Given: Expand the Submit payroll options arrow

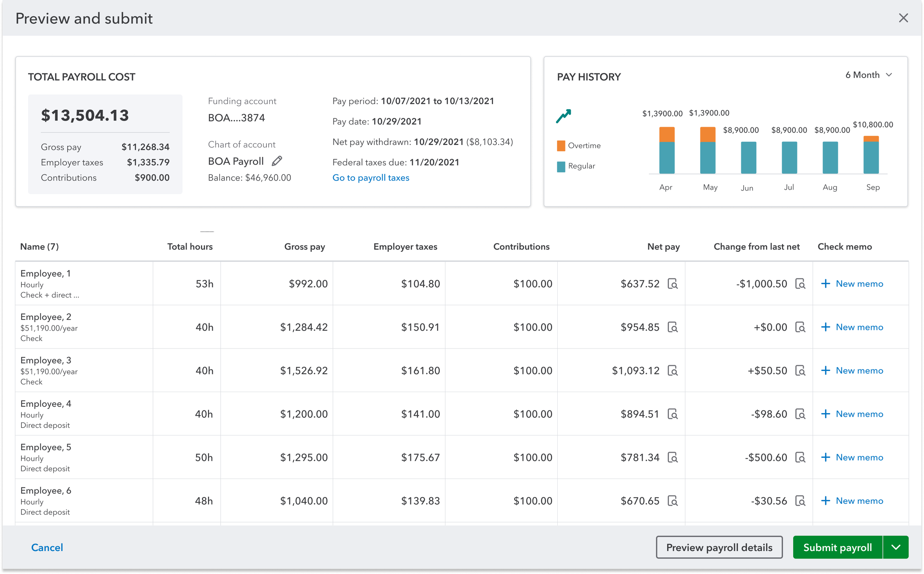Looking at the screenshot, I should (x=896, y=547).
